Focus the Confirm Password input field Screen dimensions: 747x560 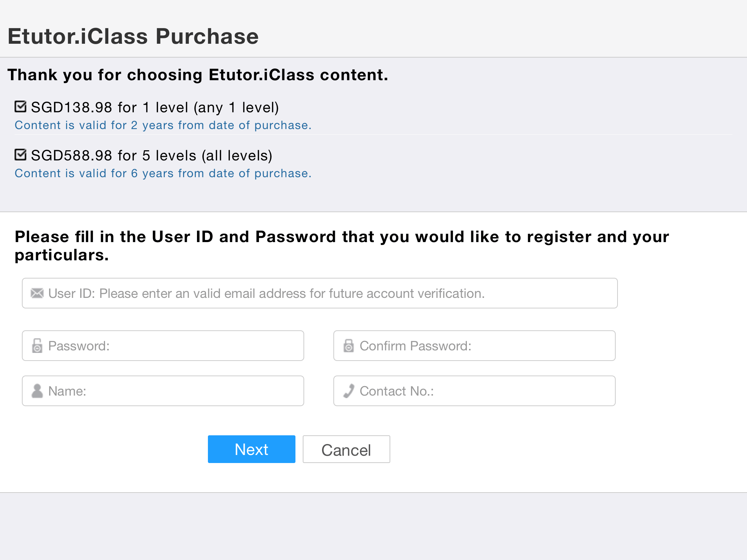475,346
